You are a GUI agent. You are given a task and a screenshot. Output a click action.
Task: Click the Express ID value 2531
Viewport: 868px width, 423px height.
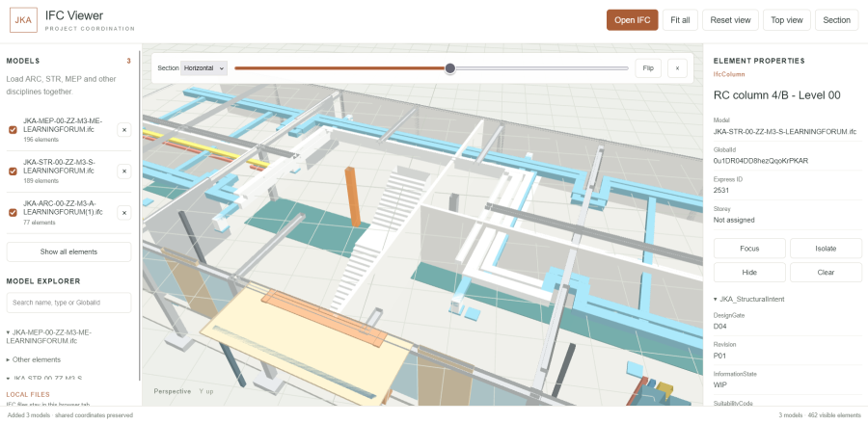point(721,190)
